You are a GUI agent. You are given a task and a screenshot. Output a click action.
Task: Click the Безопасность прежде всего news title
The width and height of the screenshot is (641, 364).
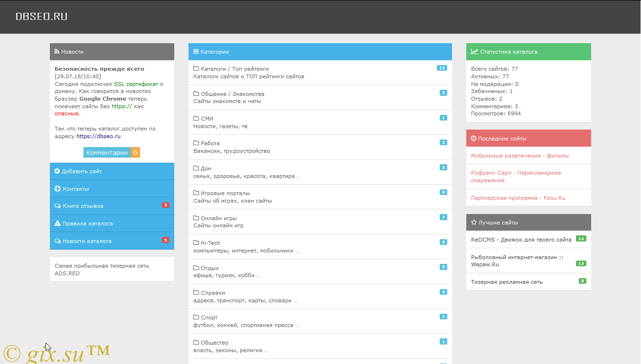[x=99, y=69]
